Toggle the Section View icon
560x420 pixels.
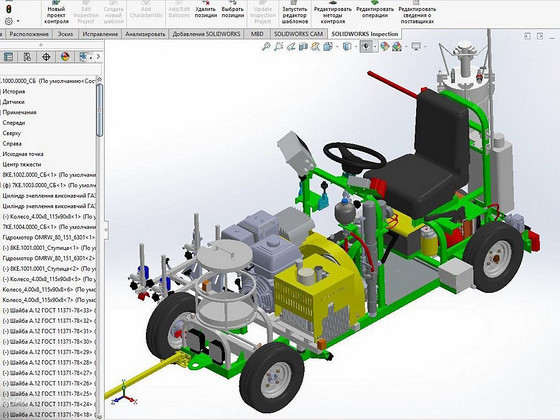pos(303,46)
